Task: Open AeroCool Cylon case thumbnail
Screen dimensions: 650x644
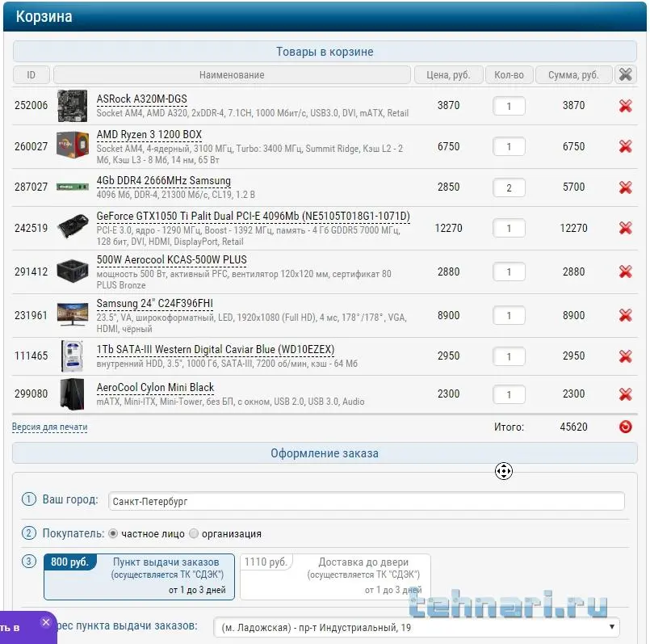Action: point(72,394)
